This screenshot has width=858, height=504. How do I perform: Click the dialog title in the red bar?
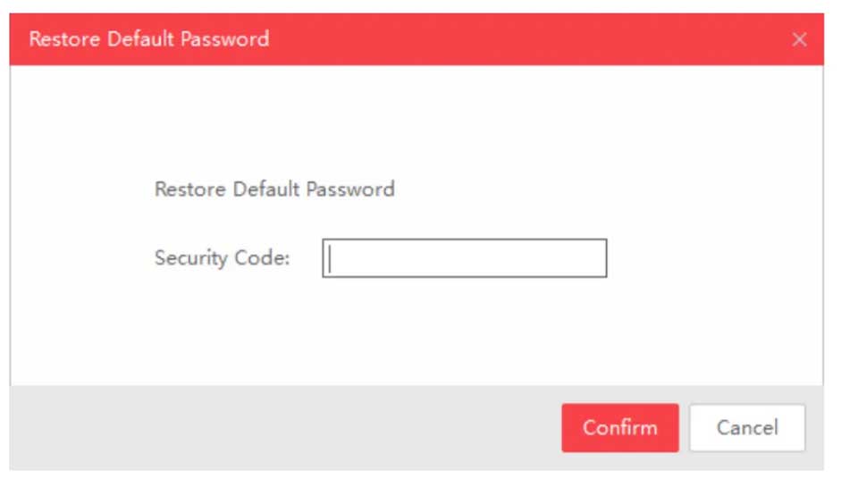pyautogui.click(x=148, y=39)
